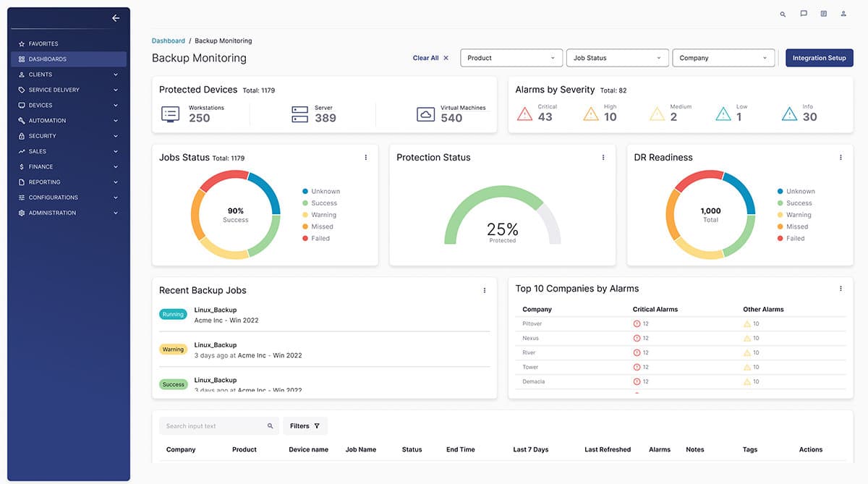Open the Job Status filter dropdown
Viewport: 868px width, 484px height.
(x=618, y=58)
